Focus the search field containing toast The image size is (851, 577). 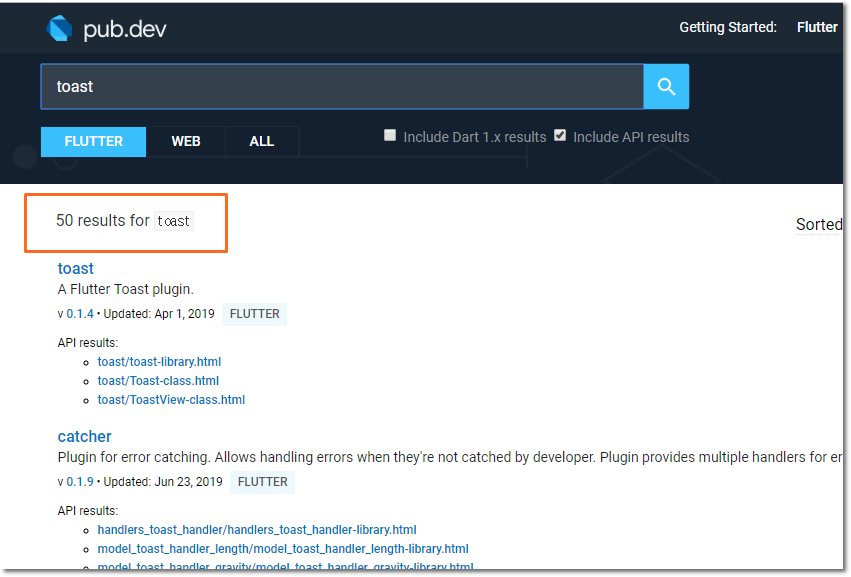click(342, 86)
